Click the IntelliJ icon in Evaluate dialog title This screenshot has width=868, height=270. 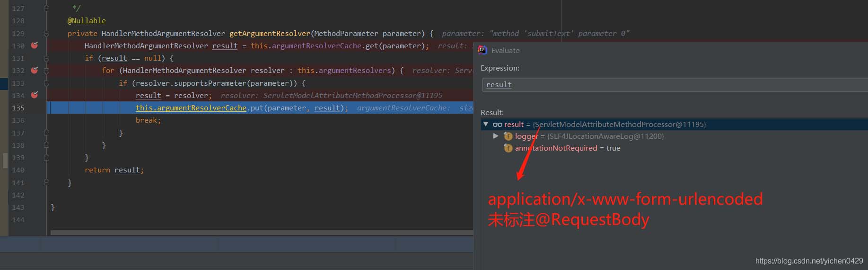click(x=482, y=50)
